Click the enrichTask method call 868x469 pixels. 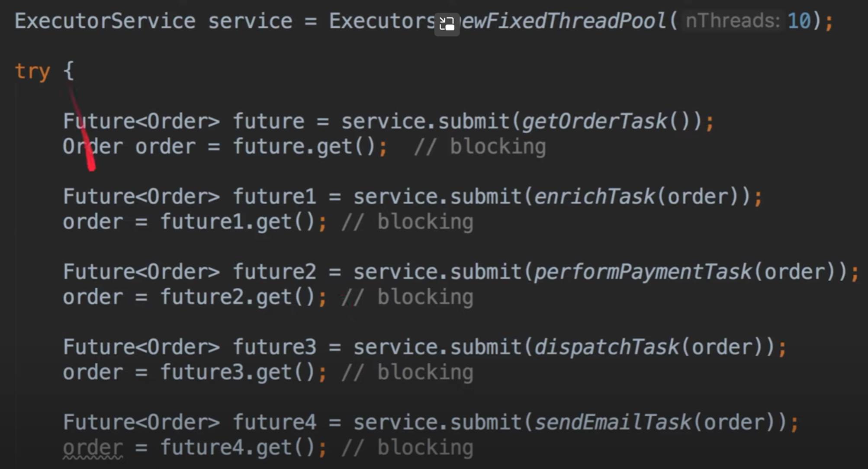595,197
